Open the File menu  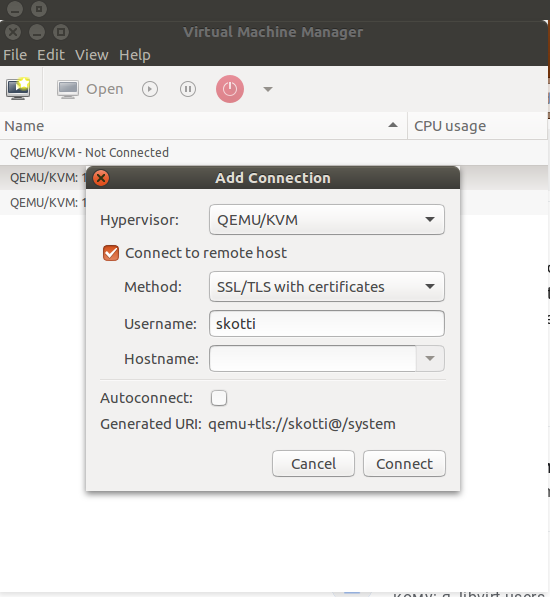[x=15, y=55]
